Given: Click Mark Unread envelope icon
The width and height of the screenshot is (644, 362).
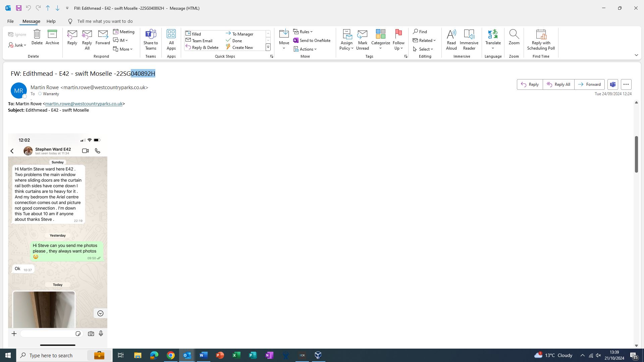Looking at the screenshot, I should point(362,34).
